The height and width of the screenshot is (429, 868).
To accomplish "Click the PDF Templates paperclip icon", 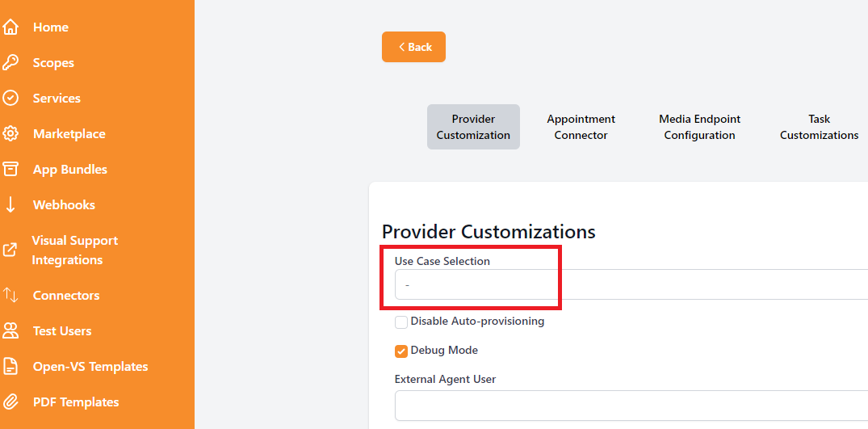I will point(10,402).
